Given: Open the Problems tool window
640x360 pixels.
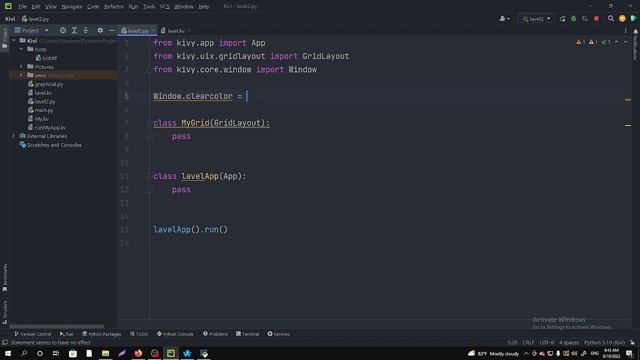Looking at the screenshot, I should pyautogui.click(x=216, y=334).
